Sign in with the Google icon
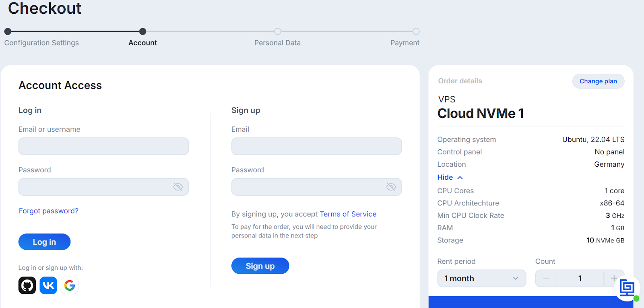 [x=70, y=285]
